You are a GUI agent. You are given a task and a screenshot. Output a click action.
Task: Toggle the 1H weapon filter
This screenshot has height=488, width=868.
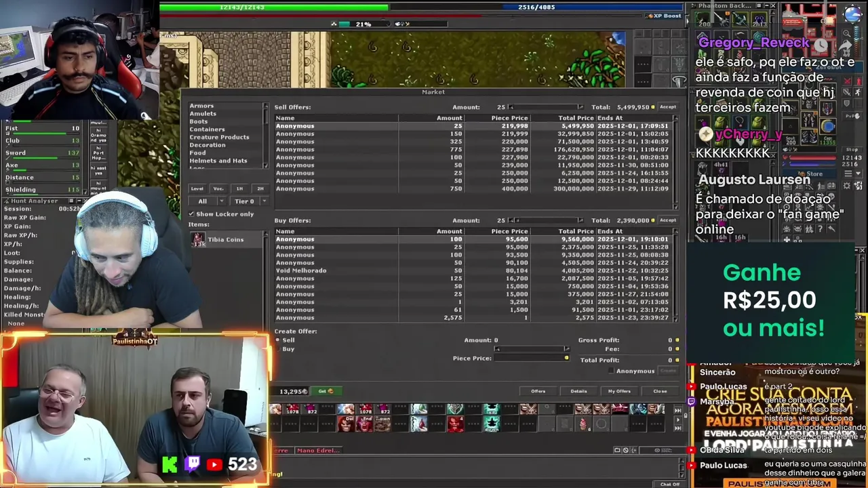coord(239,188)
